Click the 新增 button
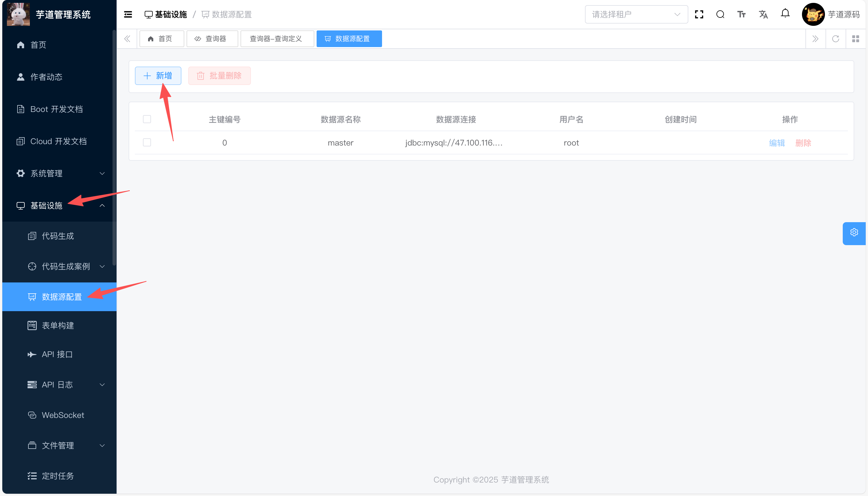The height and width of the screenshot is (496, 868). [x=158, y=75]
